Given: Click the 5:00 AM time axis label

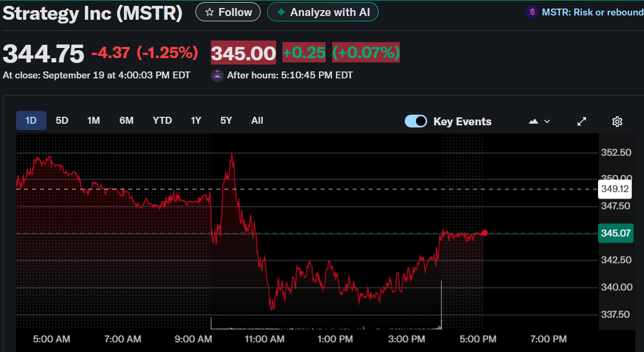Looking at the screenshot, I should point(52,339).
